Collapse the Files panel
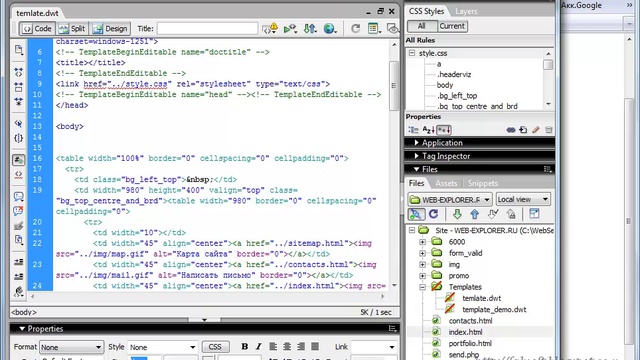640x360 pixels. (x=416, y=169)
